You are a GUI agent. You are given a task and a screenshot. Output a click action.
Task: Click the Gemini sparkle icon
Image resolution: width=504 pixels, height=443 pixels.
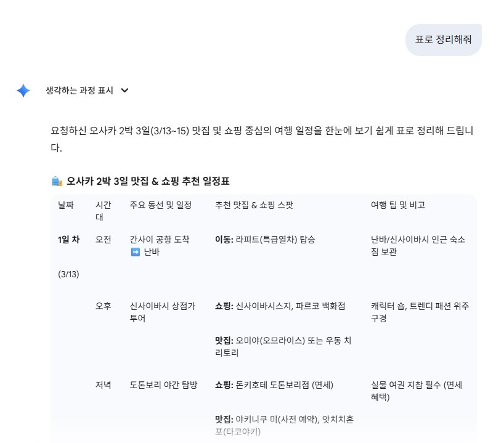[23, 91]
